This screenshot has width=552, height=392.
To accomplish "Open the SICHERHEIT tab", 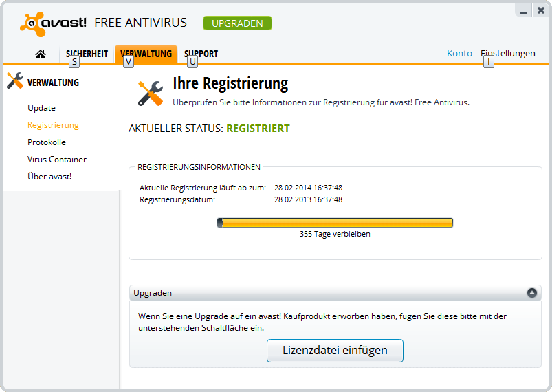I will (87, 54).
